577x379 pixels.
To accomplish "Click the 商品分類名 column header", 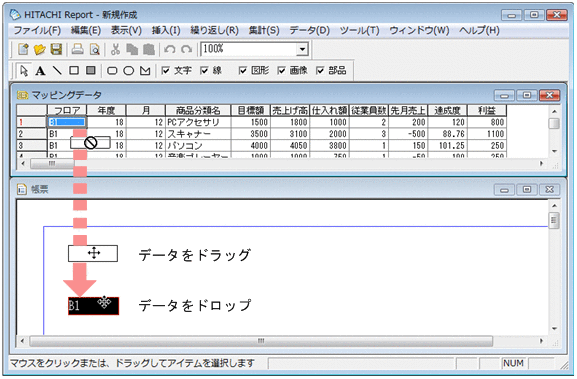I will point(198,110).
